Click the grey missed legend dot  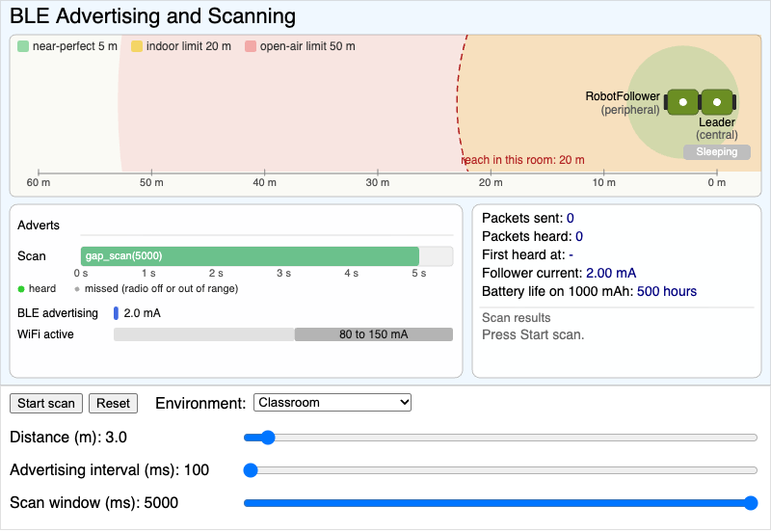[77, 289]
